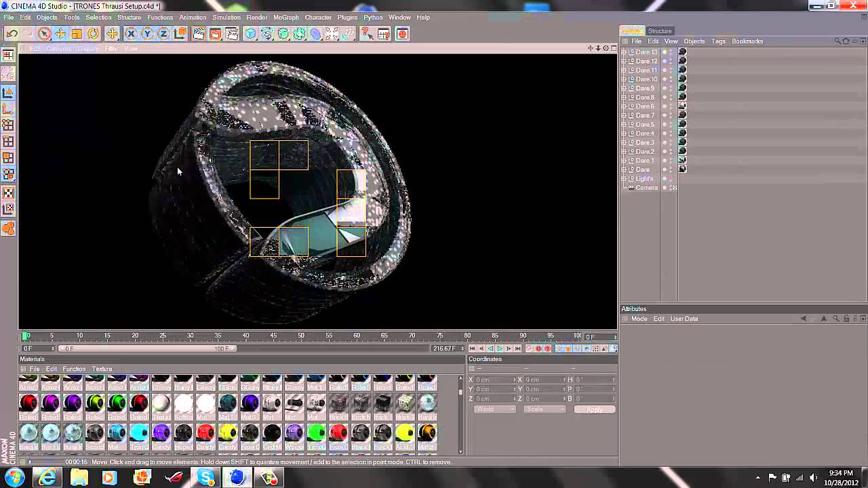This screenshot has height=488, width=868.
Task: Open the Bookmarks menu in Object Manager
Action: [747, 41]
